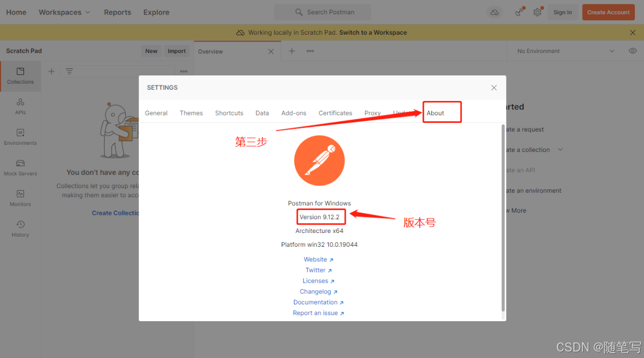The height and width of the screenshot is (358, 644).
Task: Click the cloud sync status icon
Action: pyautogui.click(x=494, y=12)
